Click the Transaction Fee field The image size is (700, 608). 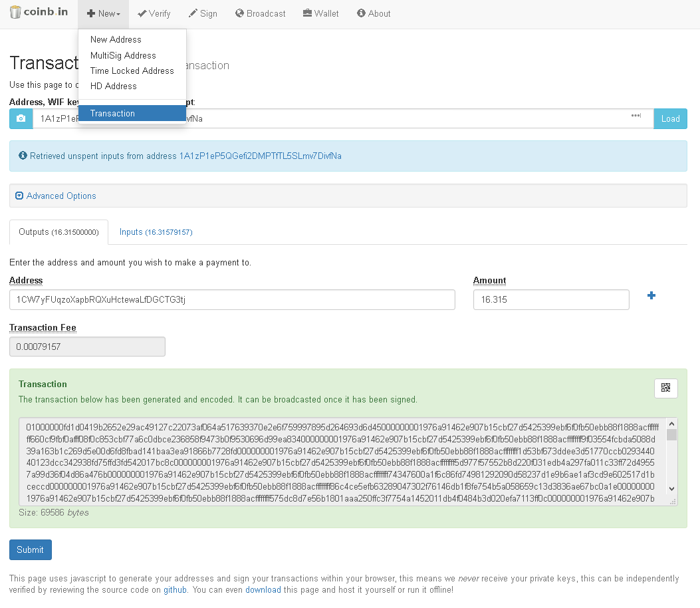click(87, 347)
